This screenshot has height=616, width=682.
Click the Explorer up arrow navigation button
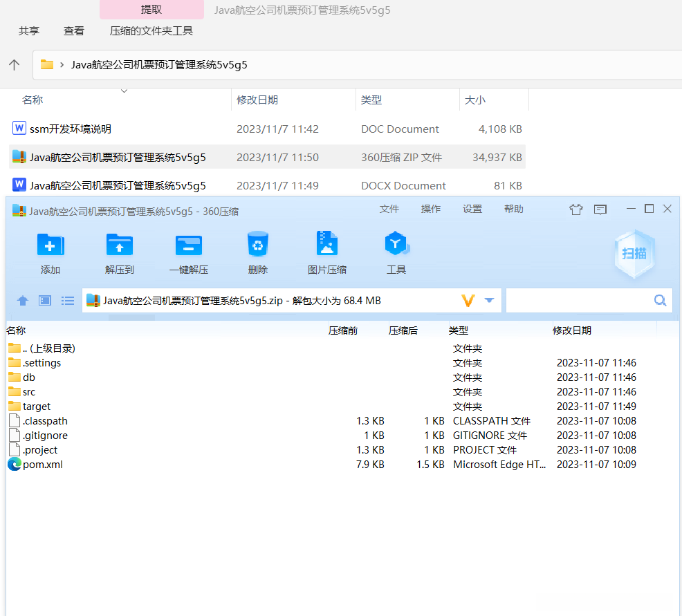[x=14, y=65]
